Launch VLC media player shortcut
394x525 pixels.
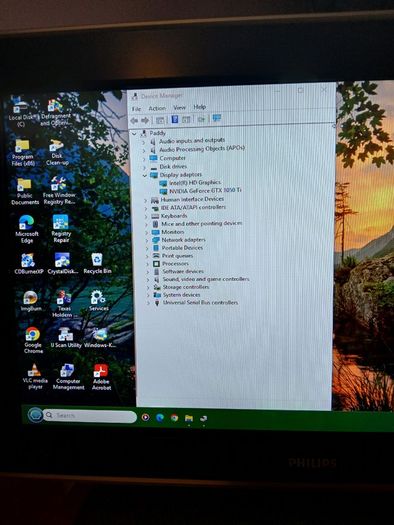click(x=35, y=377)
